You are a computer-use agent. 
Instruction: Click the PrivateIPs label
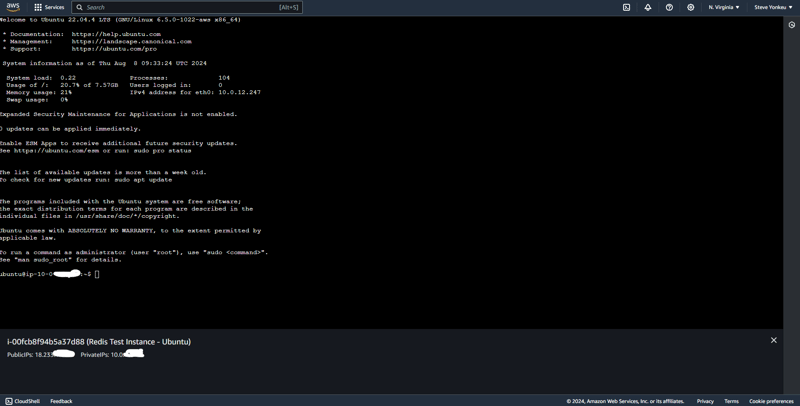95,354
